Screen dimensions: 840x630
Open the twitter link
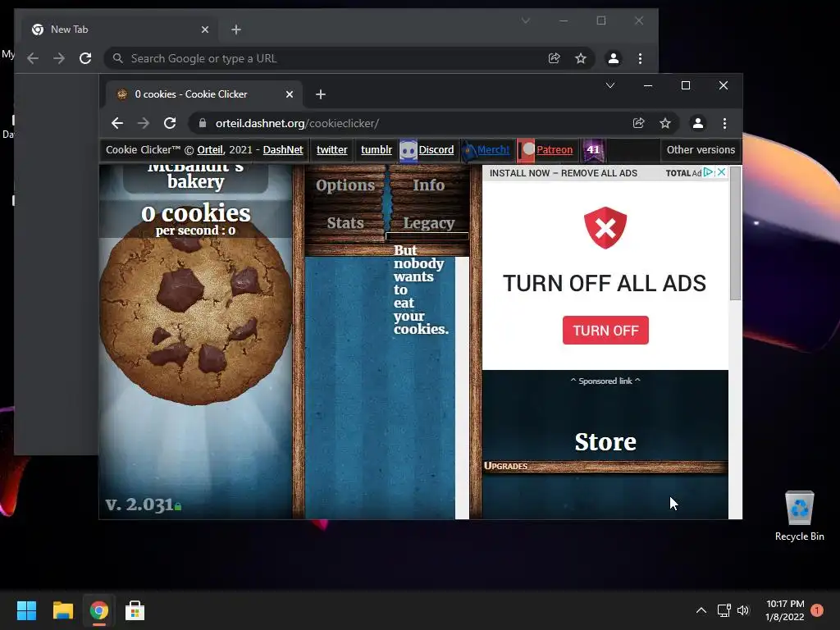(x=331, y=150)
